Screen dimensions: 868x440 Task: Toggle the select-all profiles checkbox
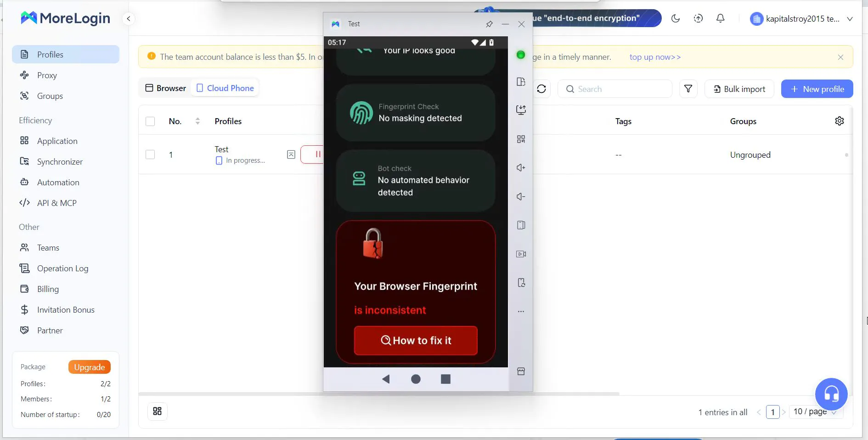(x=150, y=121)
